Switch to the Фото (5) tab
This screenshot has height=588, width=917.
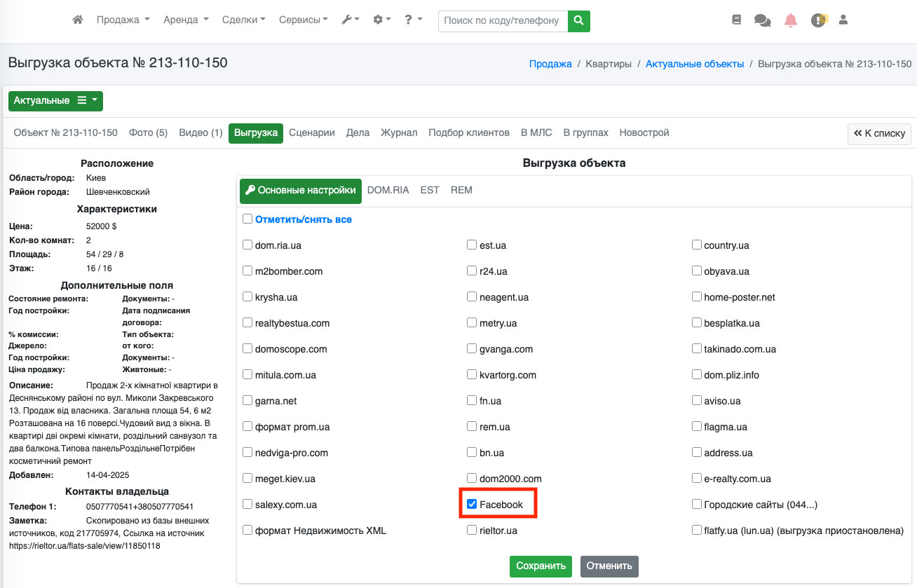click(148, 132)
